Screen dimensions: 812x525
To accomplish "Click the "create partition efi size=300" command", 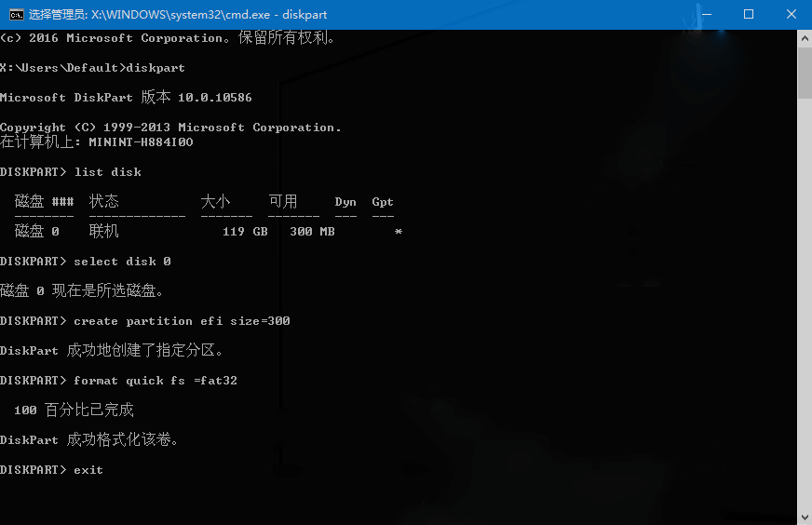I will [x=182, y=321].
